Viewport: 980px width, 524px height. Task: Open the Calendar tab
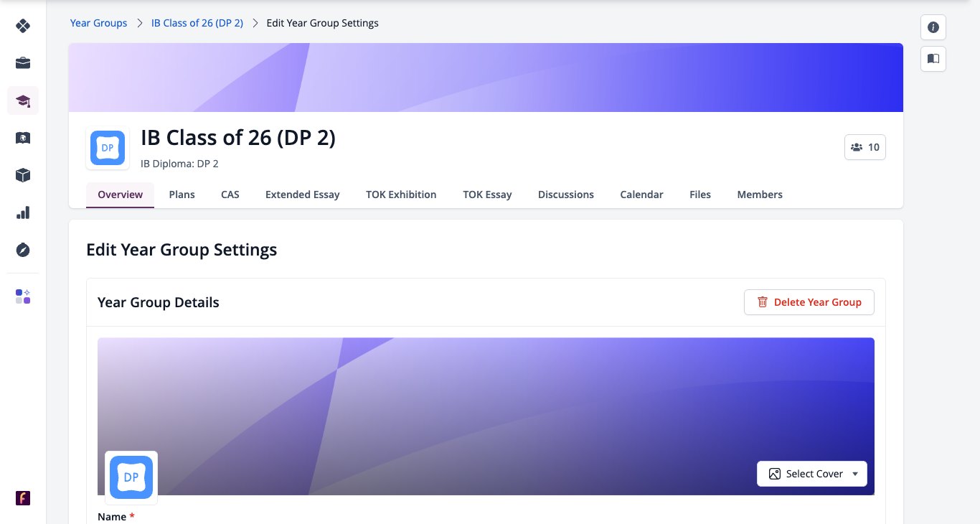click(x=642, y=195)
